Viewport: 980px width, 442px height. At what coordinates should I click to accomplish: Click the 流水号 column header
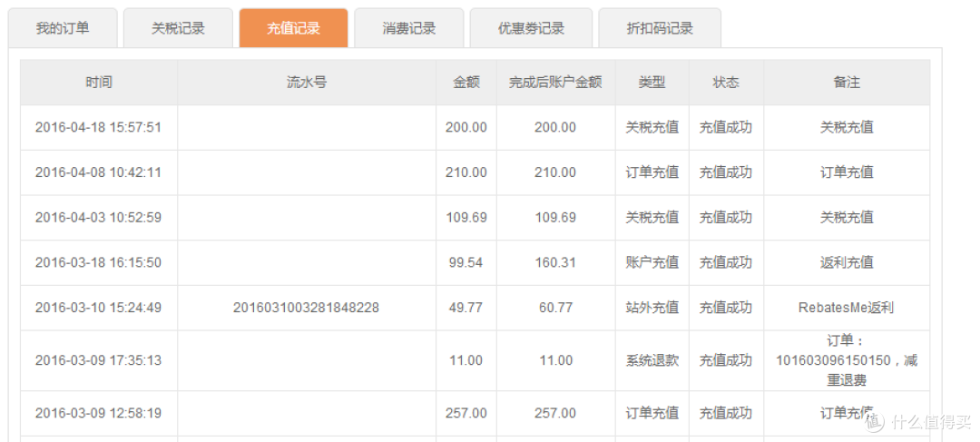(x=307, y=83)
